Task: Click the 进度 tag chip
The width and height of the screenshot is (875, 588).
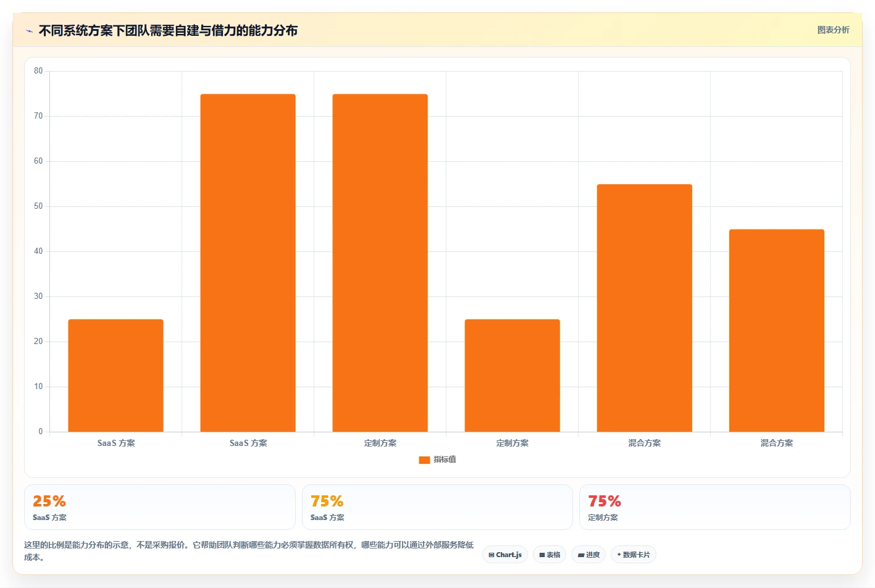Action: pos(588,555)
